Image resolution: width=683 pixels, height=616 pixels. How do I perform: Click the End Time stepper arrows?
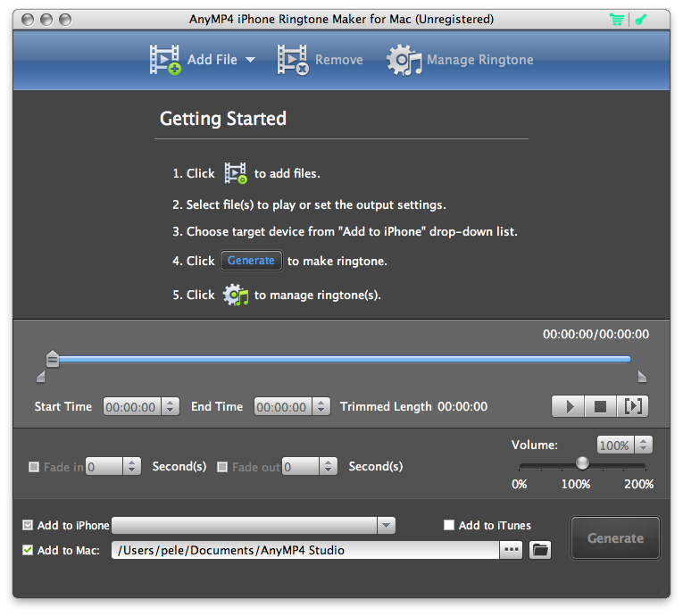(321, 407)
